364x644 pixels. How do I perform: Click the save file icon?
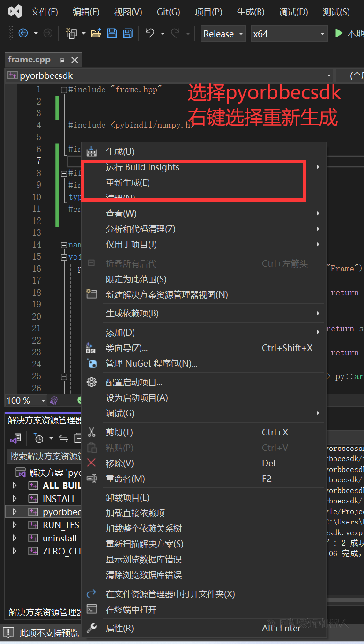click(x=112, y=33)
